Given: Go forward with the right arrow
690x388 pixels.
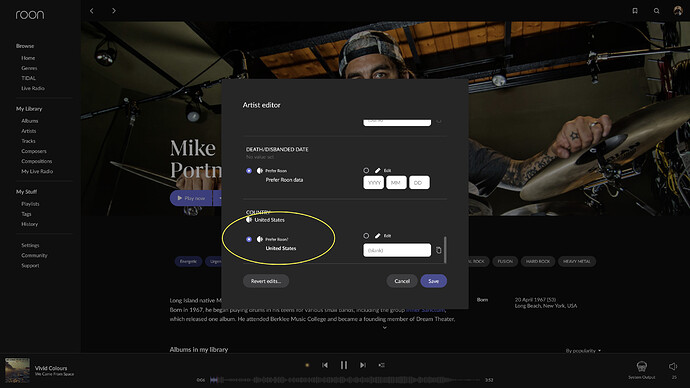Looking at the screenshot, I should coord(114,11).
